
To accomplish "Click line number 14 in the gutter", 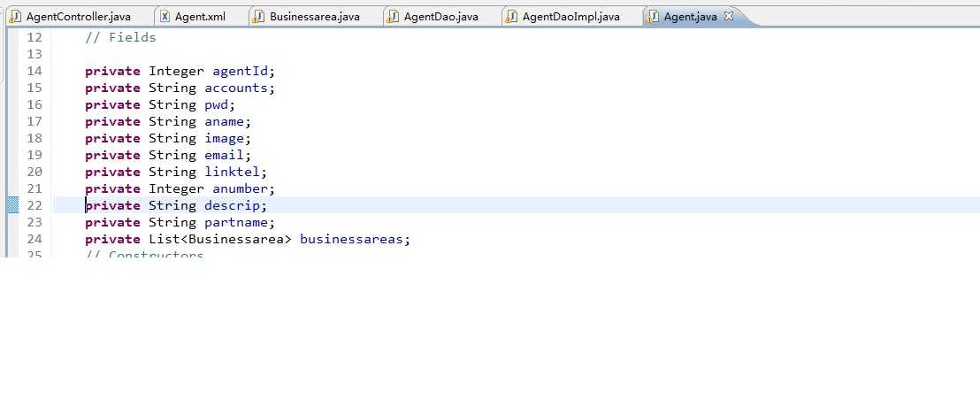I will click(x=34, y=71).
